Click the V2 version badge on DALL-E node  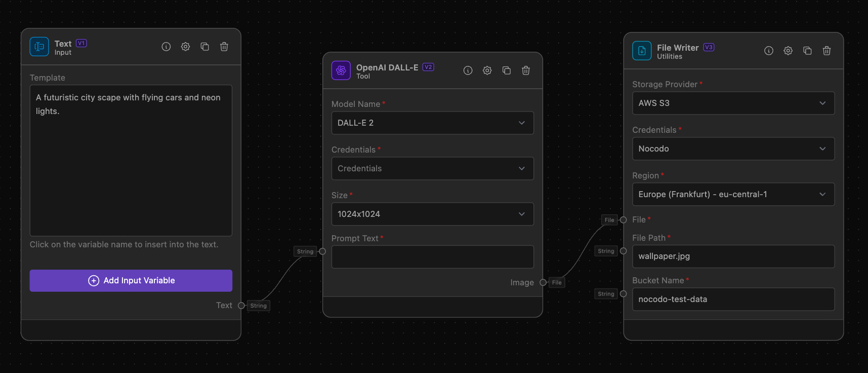[428, 67]
